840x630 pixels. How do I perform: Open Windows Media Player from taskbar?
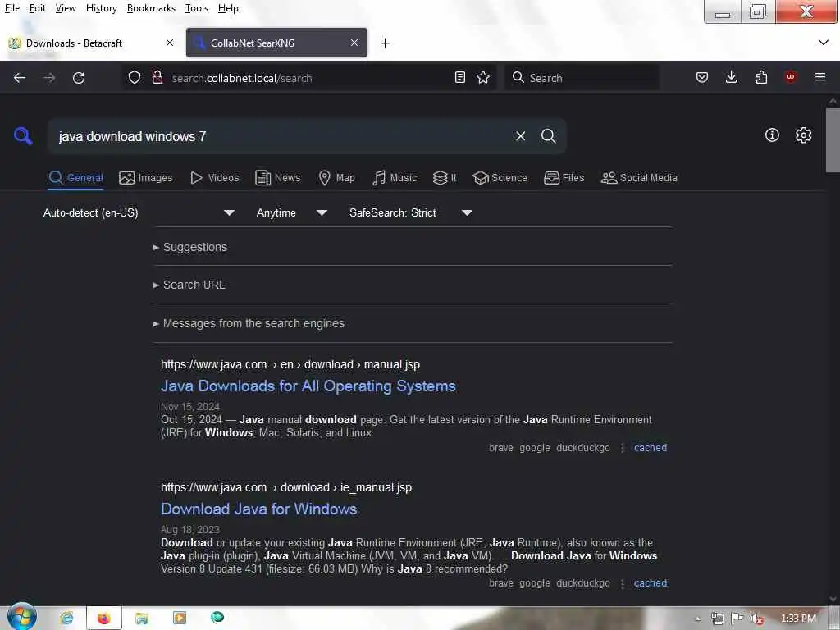180,619
